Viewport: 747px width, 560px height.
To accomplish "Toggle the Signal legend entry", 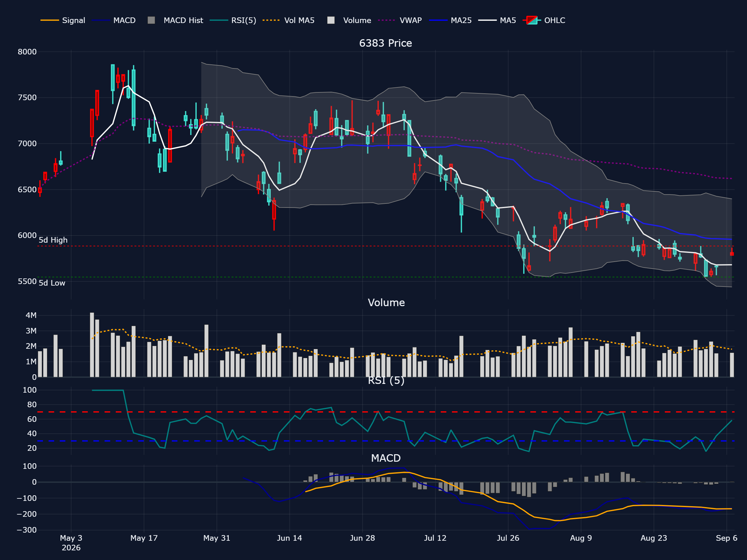I will click(x=63, y=20).
